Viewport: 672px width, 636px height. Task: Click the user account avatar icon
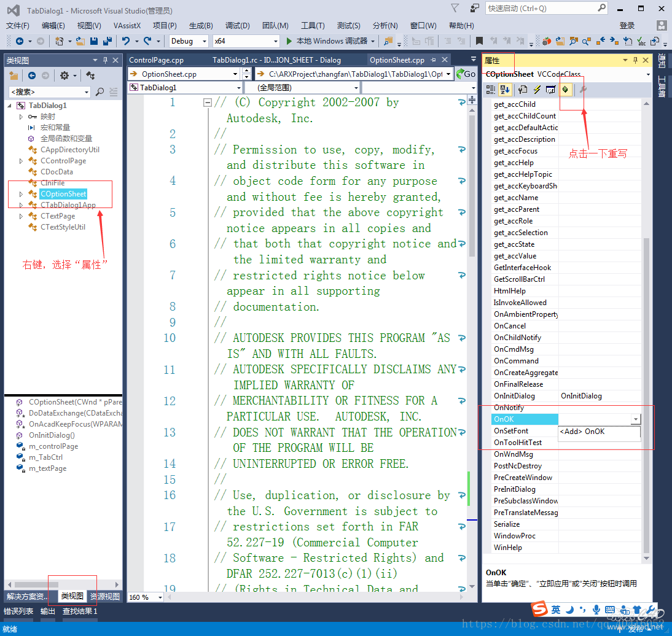click(x=662, y=25)
